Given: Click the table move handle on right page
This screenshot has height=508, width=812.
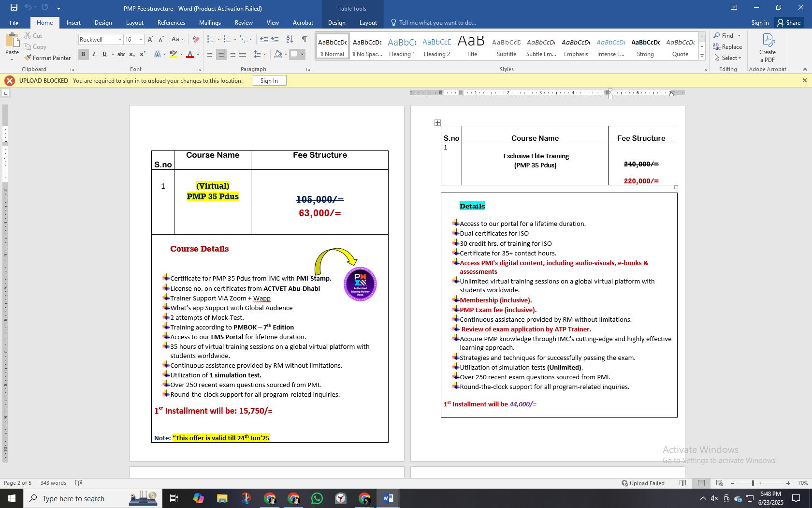Looking at the screenshot, I should point(437,123).
